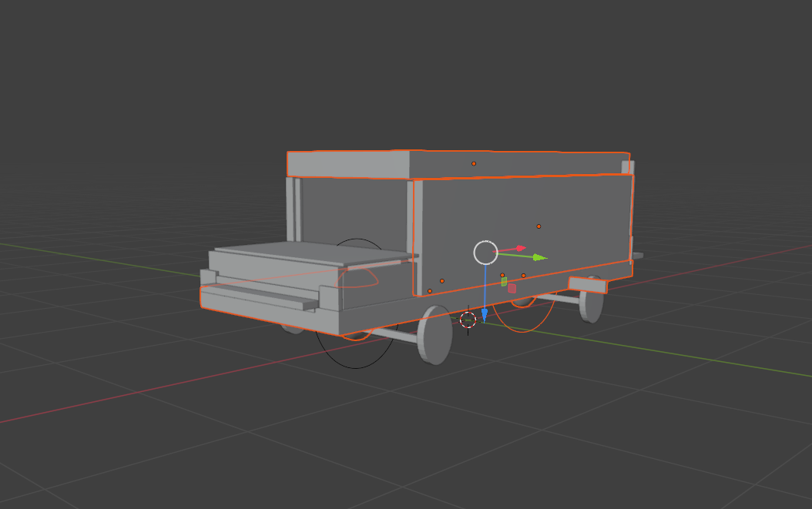Viewport: 812px width, 509px height.
Task: Select the truck hood panel
Action: pos(317,253)
